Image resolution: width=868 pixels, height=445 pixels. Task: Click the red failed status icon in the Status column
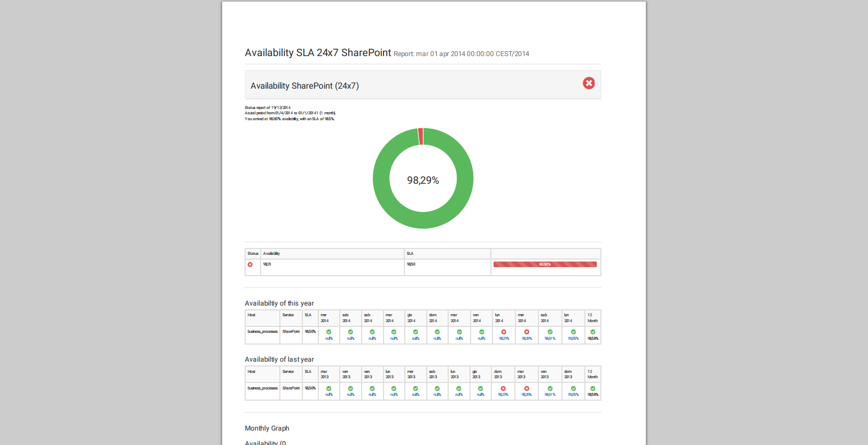pyautogui.click(x=250, y=264)
